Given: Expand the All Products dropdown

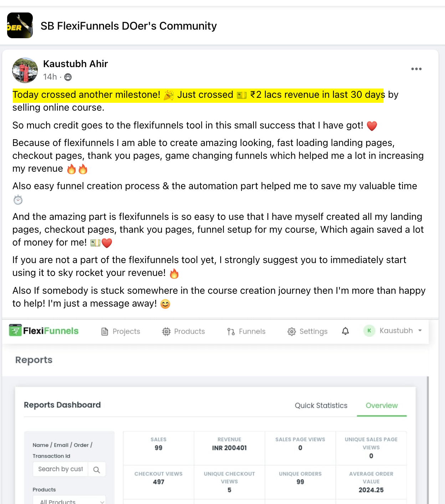Looking at the screenshot, I should (x=69, y=500).
